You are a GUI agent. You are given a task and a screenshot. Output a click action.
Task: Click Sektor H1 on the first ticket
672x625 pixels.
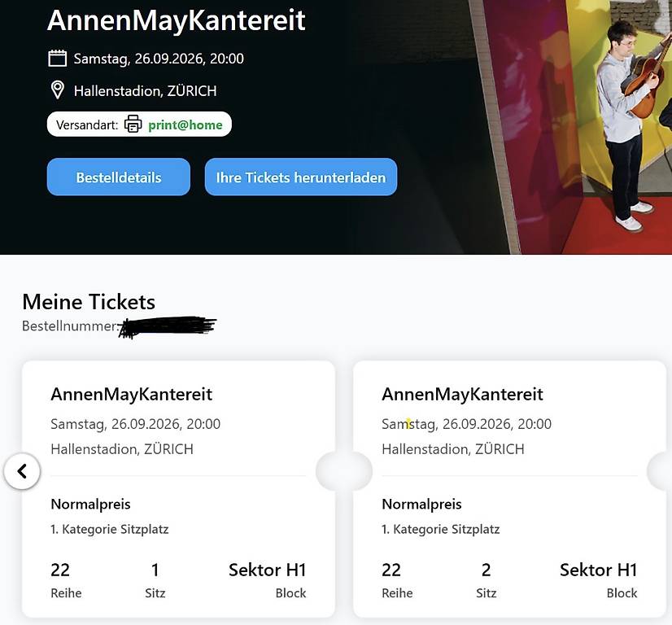click(x=268, y=570)
